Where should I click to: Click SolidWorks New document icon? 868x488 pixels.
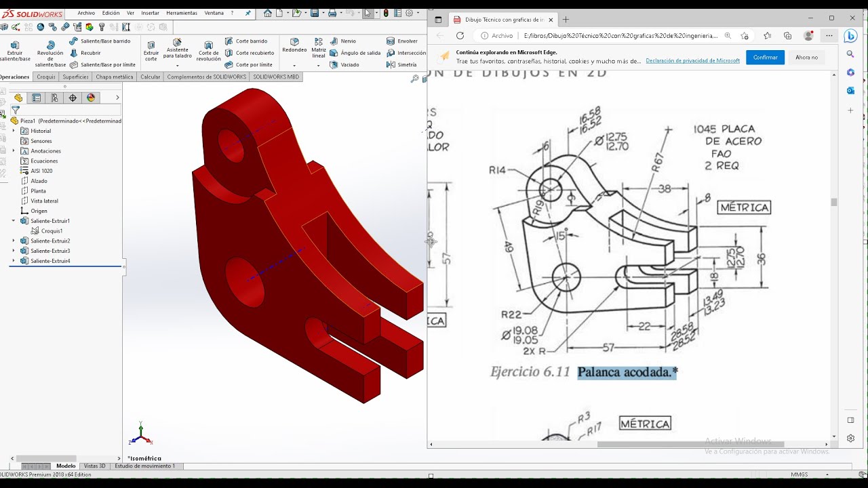coord(279,13)
